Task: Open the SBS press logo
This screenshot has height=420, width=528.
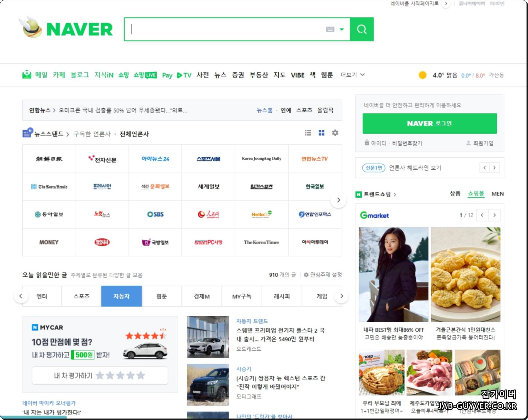Action: tap(155, 214)
